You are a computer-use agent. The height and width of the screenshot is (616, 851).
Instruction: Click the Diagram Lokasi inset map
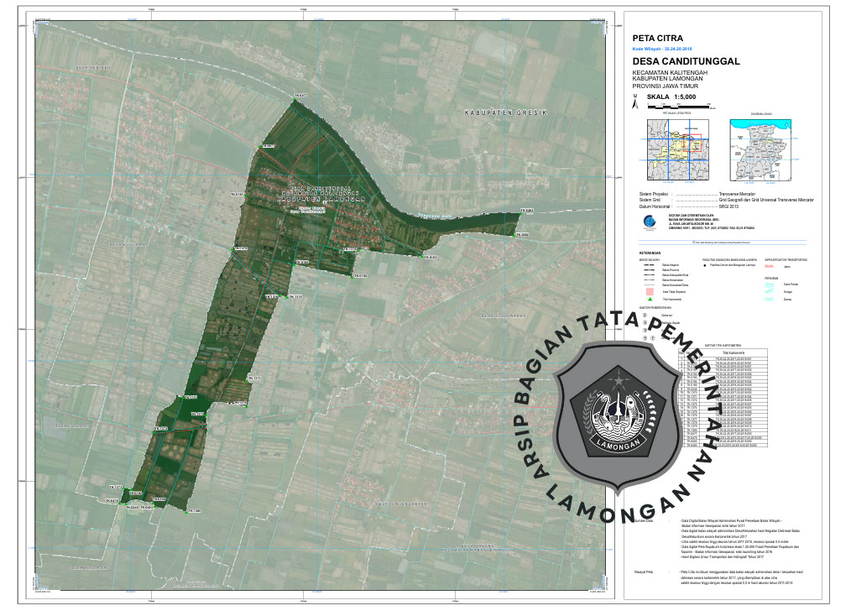[x=761, y=149]
